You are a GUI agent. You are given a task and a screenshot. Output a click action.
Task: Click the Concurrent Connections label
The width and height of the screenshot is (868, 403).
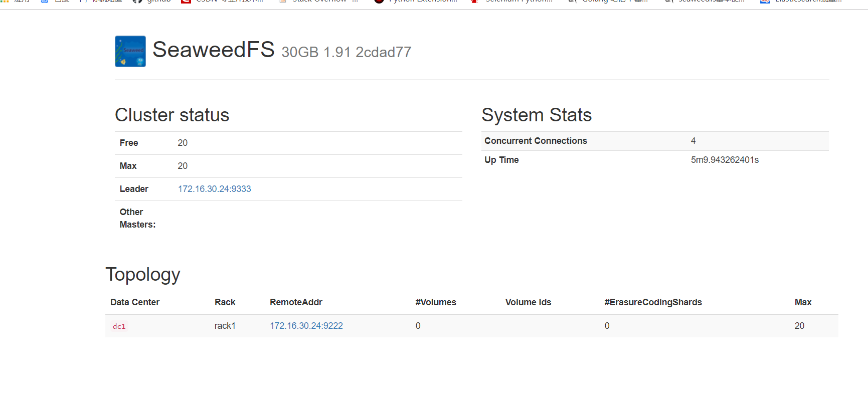[536, 141]
